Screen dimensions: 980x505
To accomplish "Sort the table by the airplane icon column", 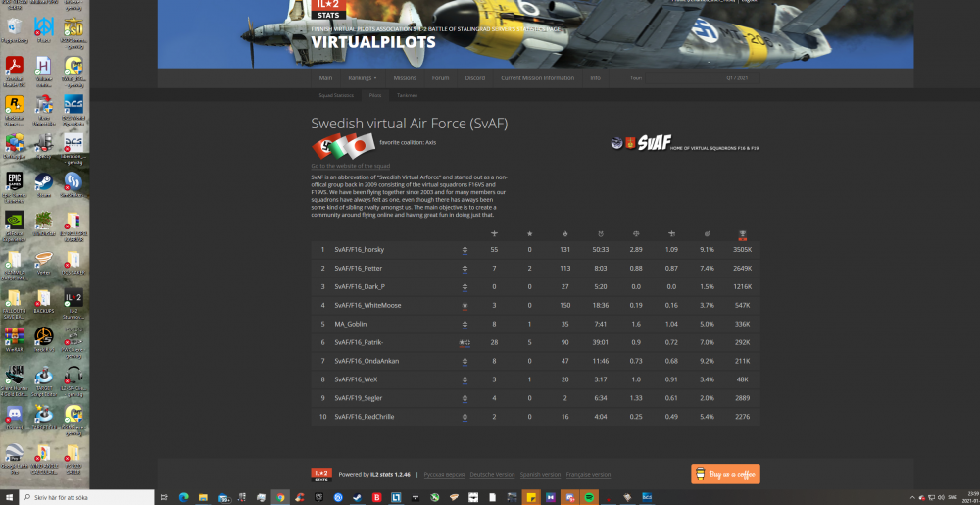I will (494, 233).
